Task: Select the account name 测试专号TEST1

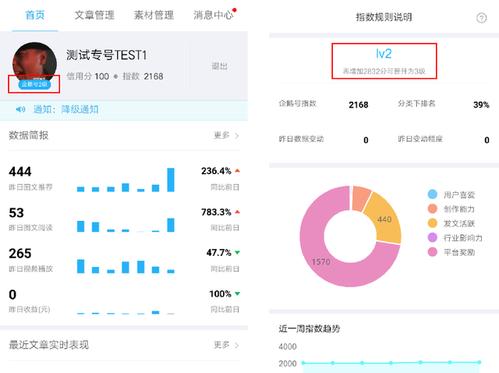Action: point(106,55)
